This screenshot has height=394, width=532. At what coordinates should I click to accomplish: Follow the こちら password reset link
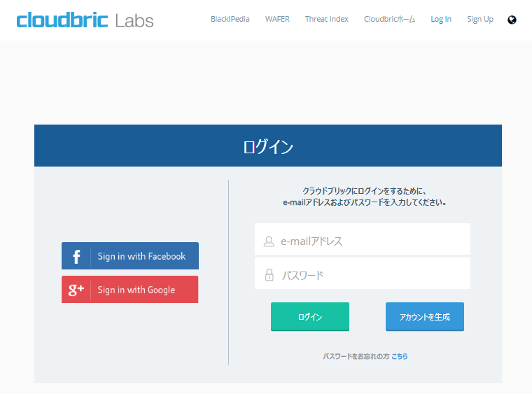pos(399,356)
